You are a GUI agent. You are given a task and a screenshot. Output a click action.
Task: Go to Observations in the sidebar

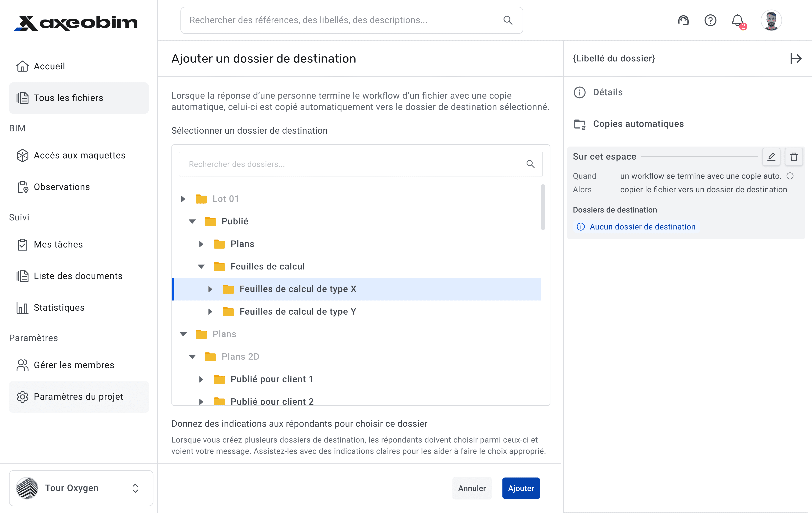click(62, 187)
